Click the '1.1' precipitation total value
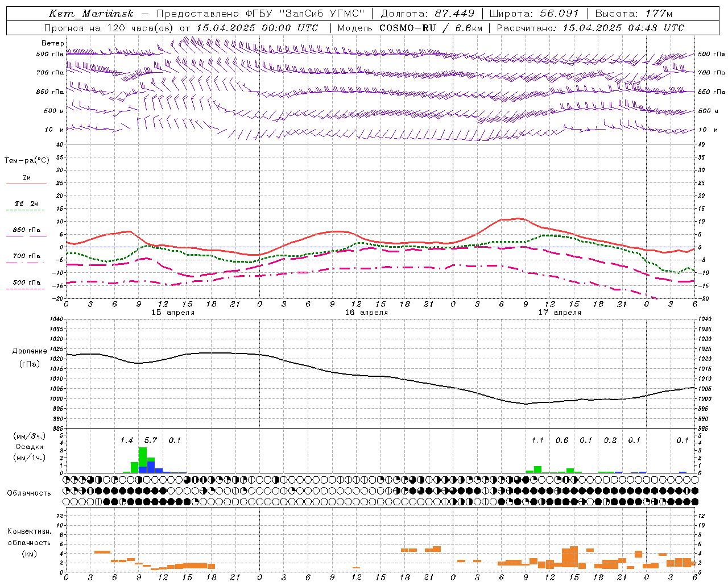Screen dimensions: 728x582 [537, 440]
